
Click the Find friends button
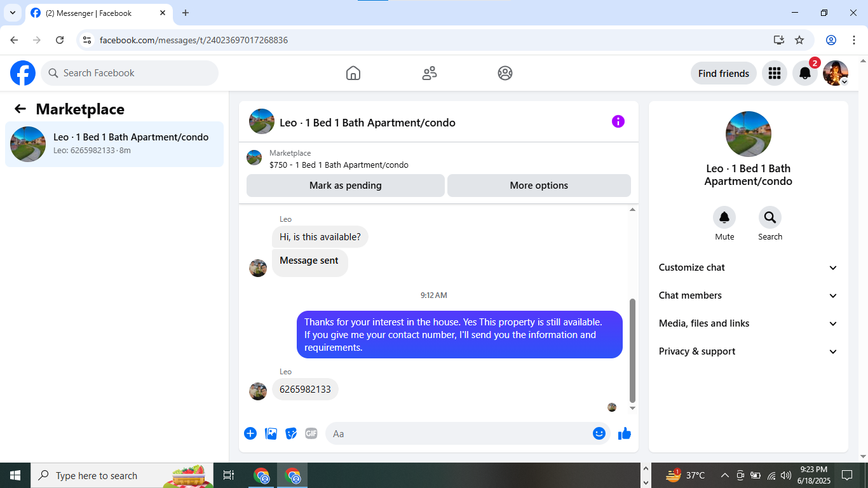pyautogui.click(x=724, y=73)
